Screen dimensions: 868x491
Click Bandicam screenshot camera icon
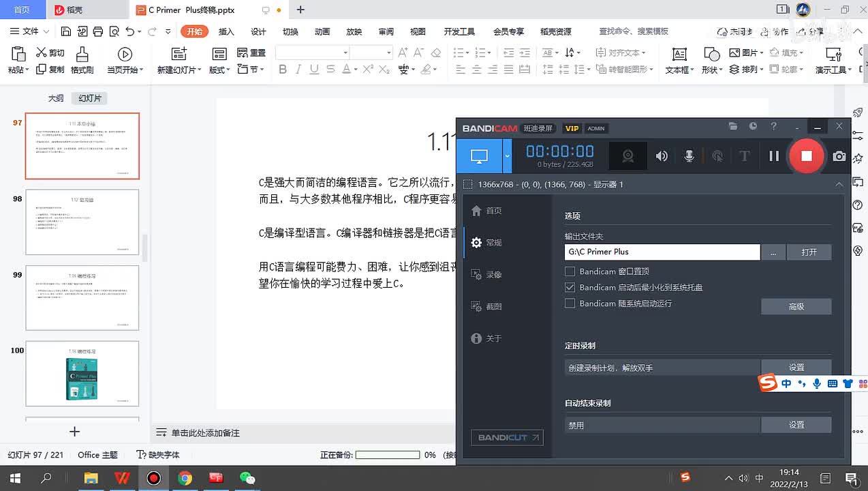click(839, 156)
